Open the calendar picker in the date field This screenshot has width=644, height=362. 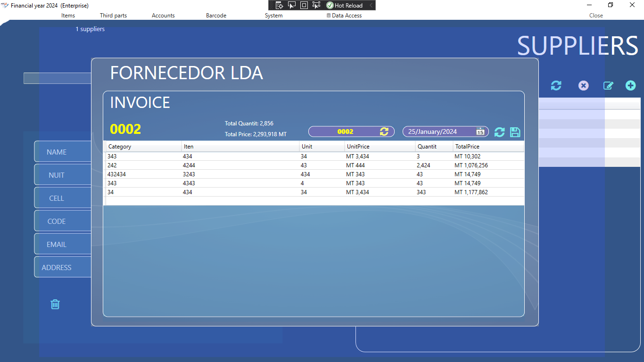coord(480,132)
